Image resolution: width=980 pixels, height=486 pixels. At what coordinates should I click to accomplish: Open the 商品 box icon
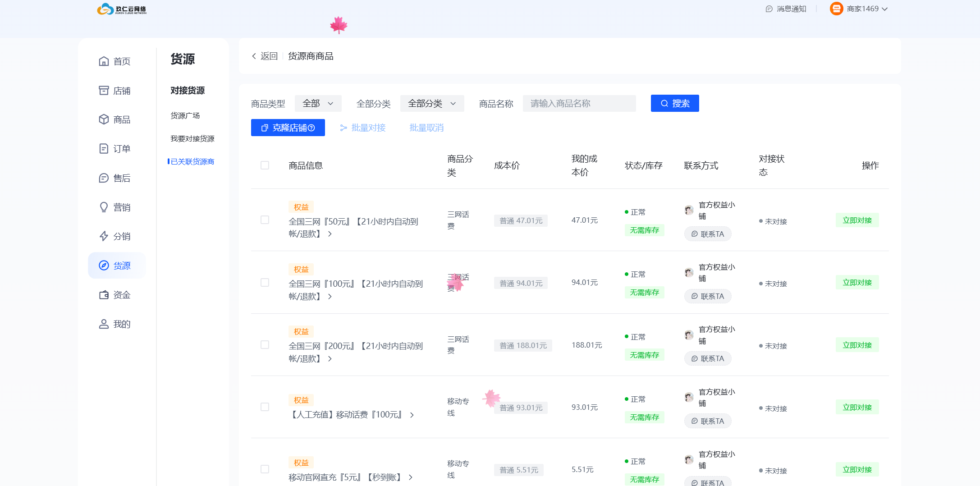(104, 119)
